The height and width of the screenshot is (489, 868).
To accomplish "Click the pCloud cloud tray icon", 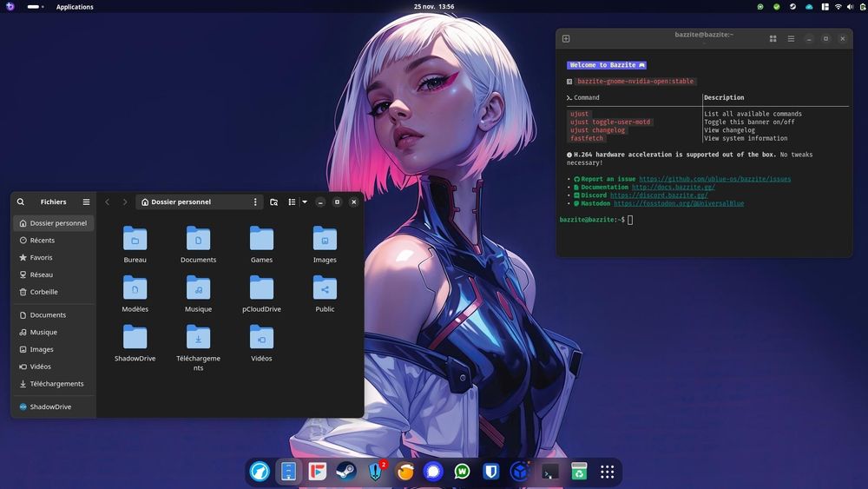I will (809, 7).
